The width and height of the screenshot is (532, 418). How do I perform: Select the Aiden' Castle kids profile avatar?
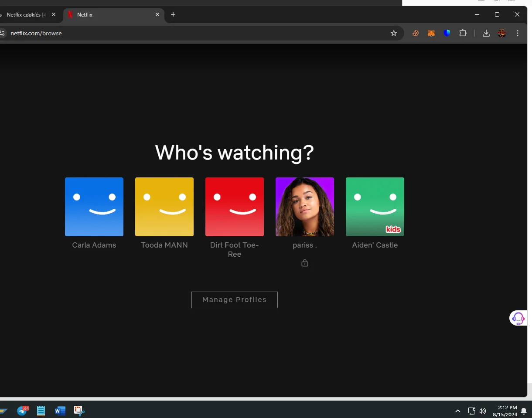click(x=375, y=207)
